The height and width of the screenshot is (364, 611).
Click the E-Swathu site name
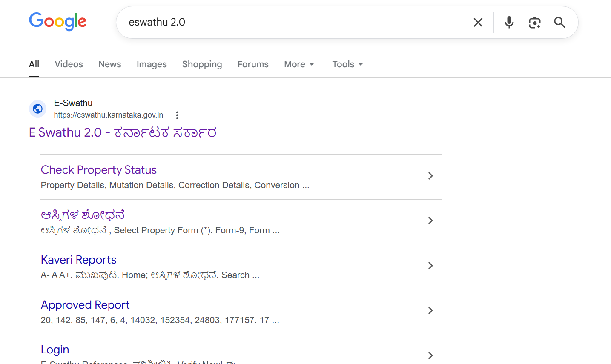73,103
